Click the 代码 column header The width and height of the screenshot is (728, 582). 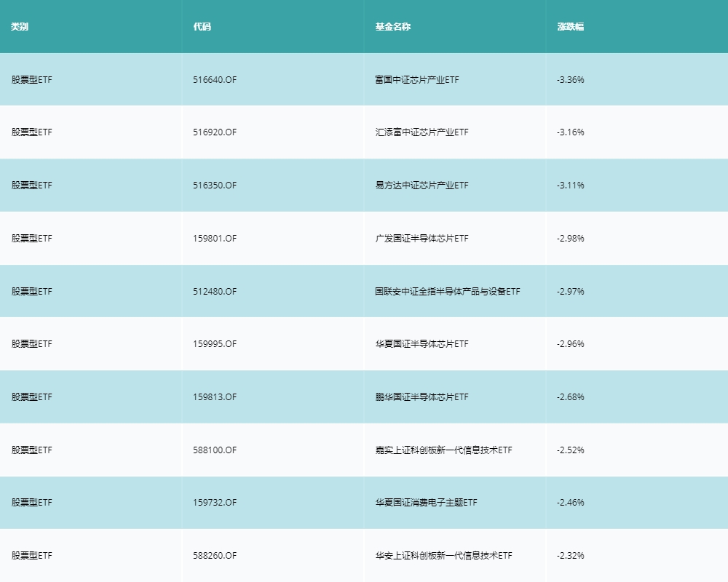coord(202,27)
